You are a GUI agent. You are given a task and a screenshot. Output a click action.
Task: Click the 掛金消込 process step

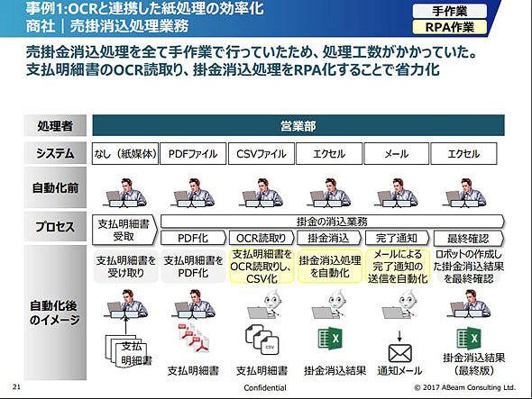point(329,238)
